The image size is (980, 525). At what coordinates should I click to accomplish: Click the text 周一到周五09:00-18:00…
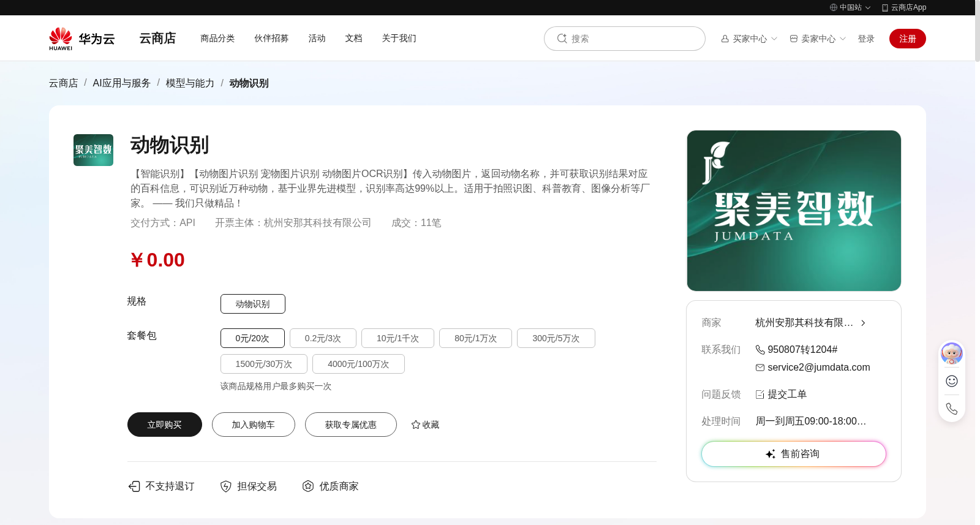811,421
